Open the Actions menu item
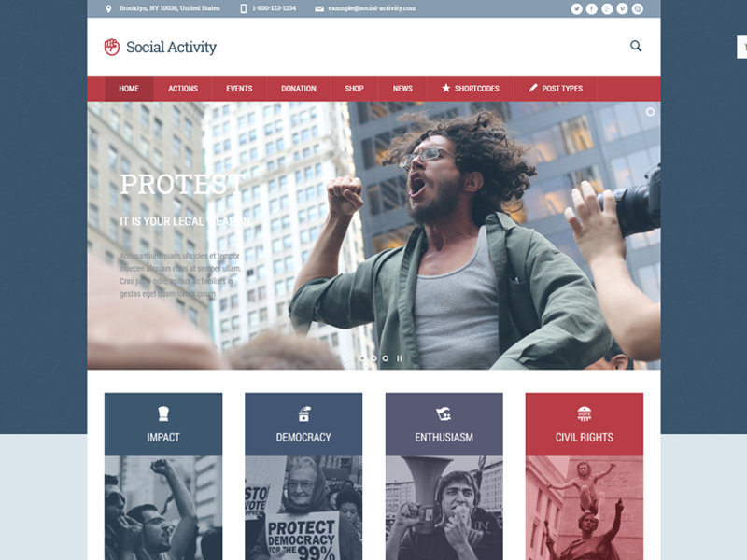The height and width of the screenshot is (560, 747). tap(183, 89)
